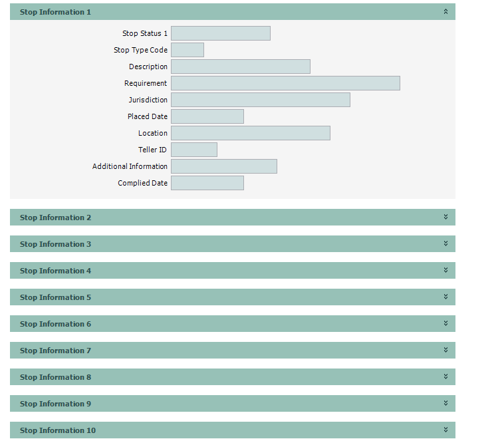The width and height of the screenshot is (504, 445).
Task: Expand the Stop Information 10 chevron
Action: click(445, 430)
